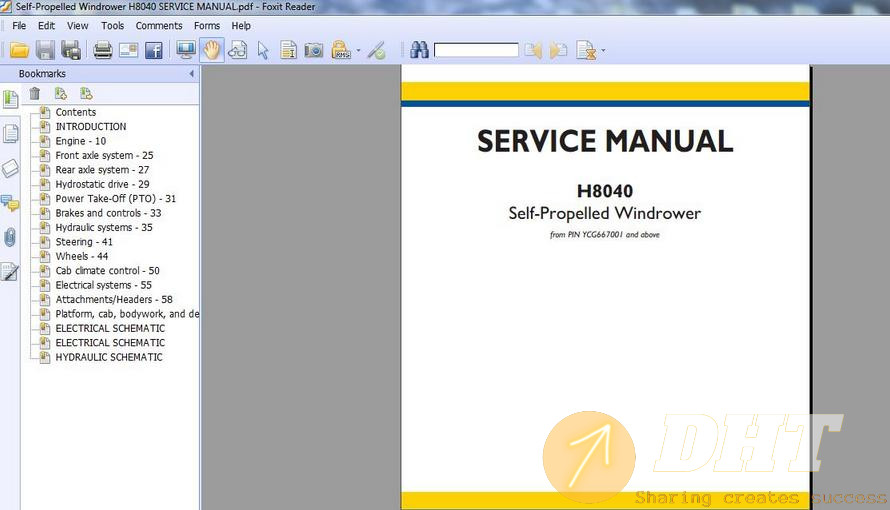Click the PIN YCG667001 text line
This screenshot has height=510, width=890.
click(604, 234)
